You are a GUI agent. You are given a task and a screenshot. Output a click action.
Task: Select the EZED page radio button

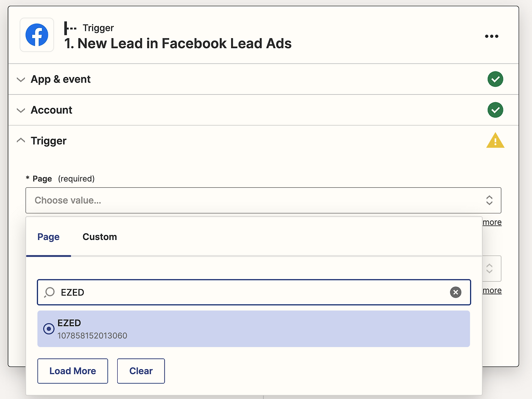coord(49,329)
